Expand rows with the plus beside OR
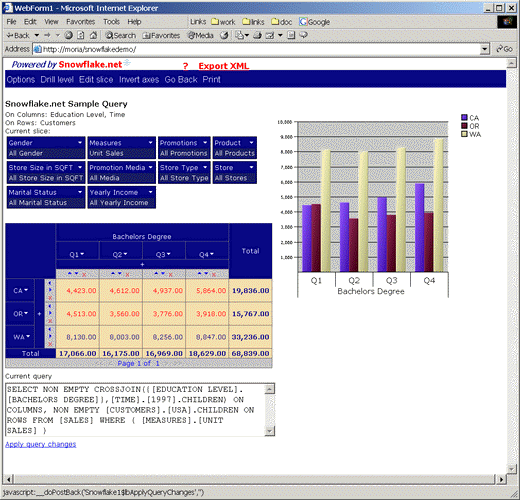 pos(39,314)
